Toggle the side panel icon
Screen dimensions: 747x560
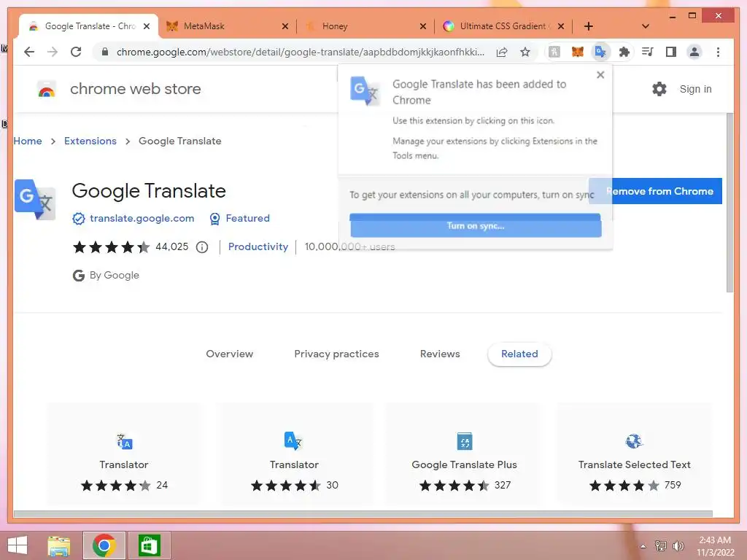tap(671, 52)
